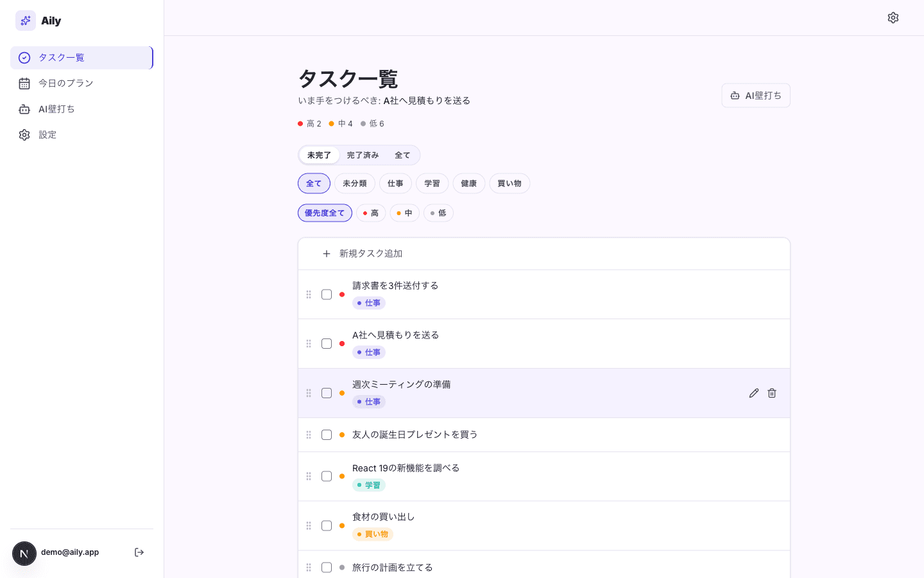Select the 全て category filter chip
Image resolution: width=924 pixels, height=578 pixels.
(314, 184)
